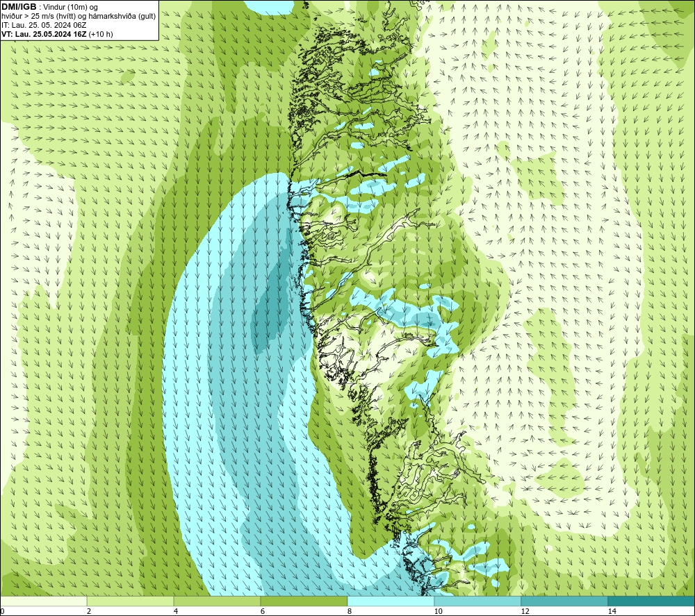Click the '10' label on color scale
The width and height of the screenshot is (695, 616).
(439, 611)
